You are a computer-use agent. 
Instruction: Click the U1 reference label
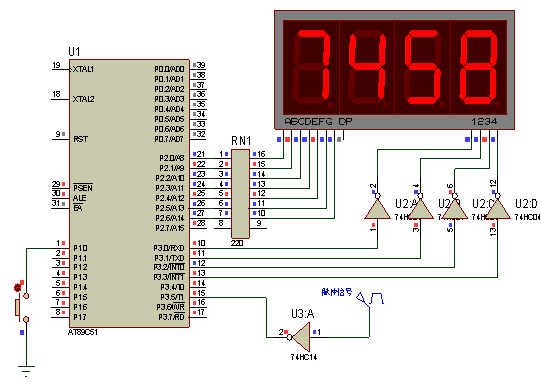click(74, 52)
